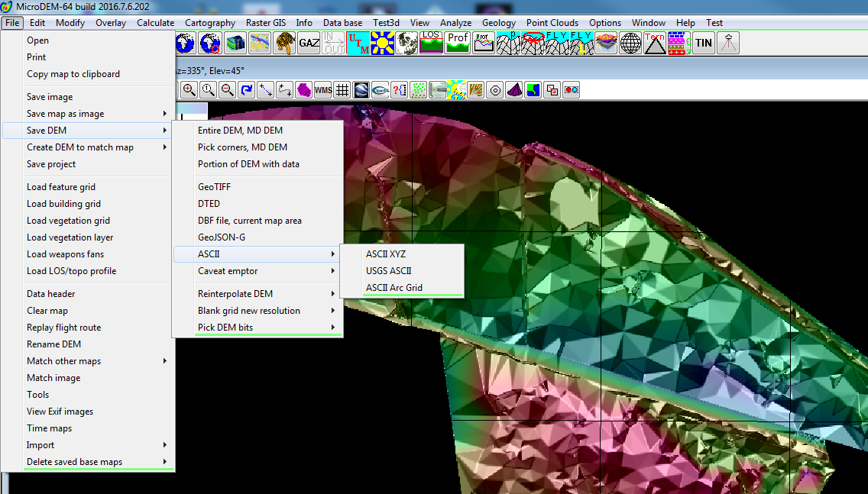The width and height of the screenshot is (868, 494).
Task: Expand the Delete saved base maps submenu
Action: [89, 462]
